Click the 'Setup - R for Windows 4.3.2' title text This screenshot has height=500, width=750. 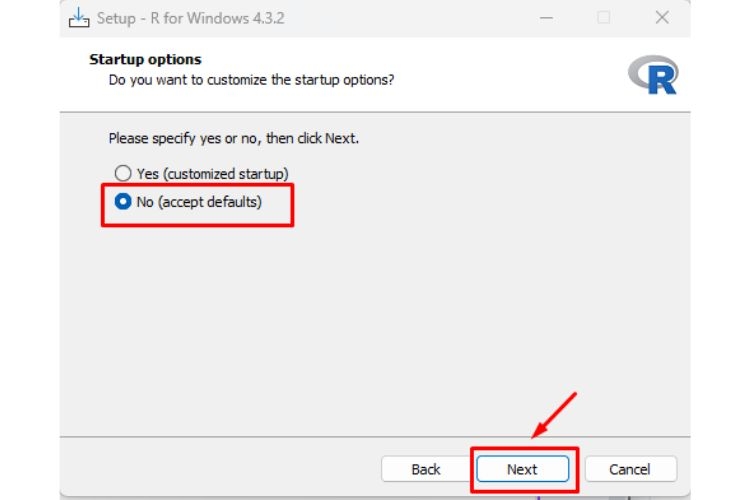click(190, 18)
